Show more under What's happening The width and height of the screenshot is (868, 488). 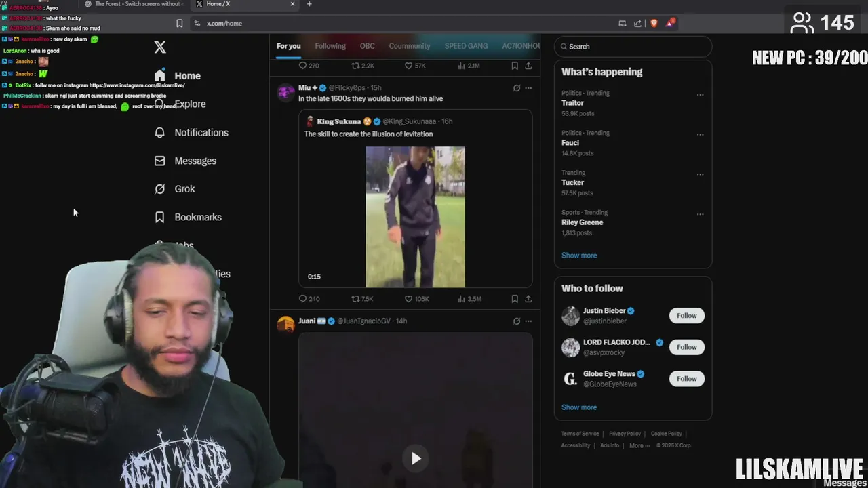tap(579, 256)
